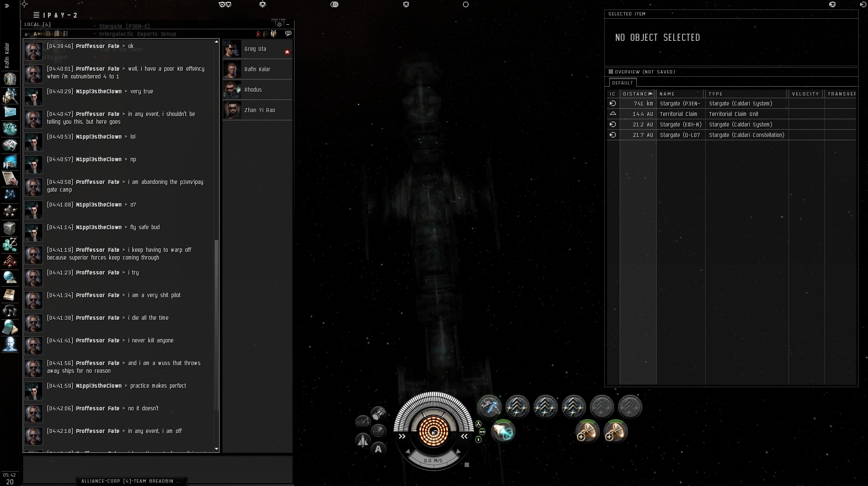Toggle the Autopilot 'A' button
The image size is (868, 486).
click(x=378, y=449)
